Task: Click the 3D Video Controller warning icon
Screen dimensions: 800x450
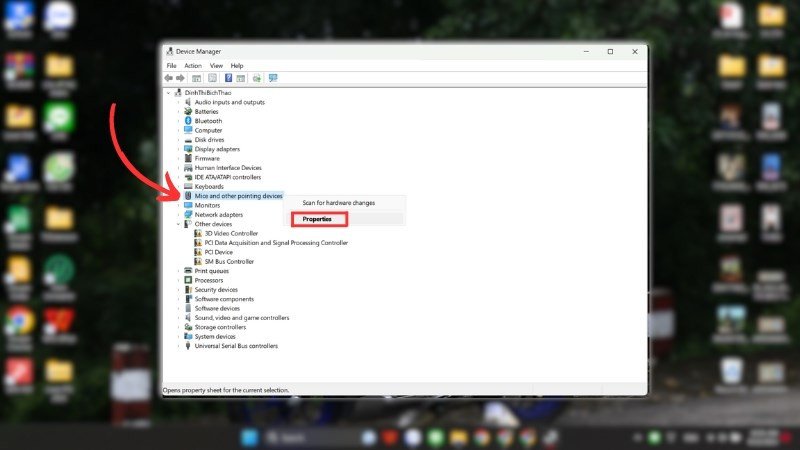Action: [197, 233]
